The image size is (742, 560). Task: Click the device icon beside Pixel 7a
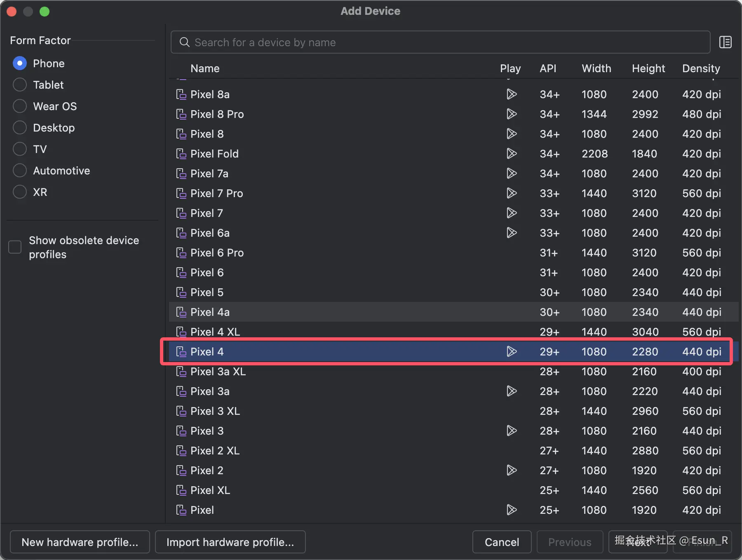[181, 174]
